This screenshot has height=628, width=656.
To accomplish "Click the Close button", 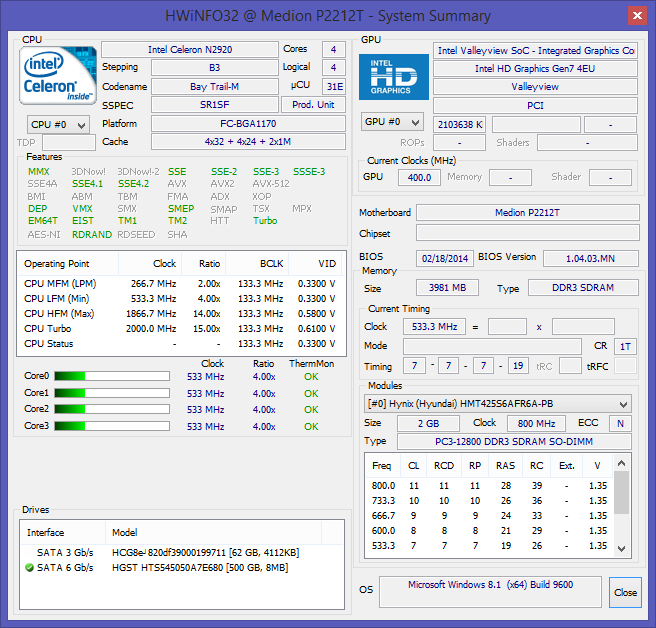I will coord(625,592).
